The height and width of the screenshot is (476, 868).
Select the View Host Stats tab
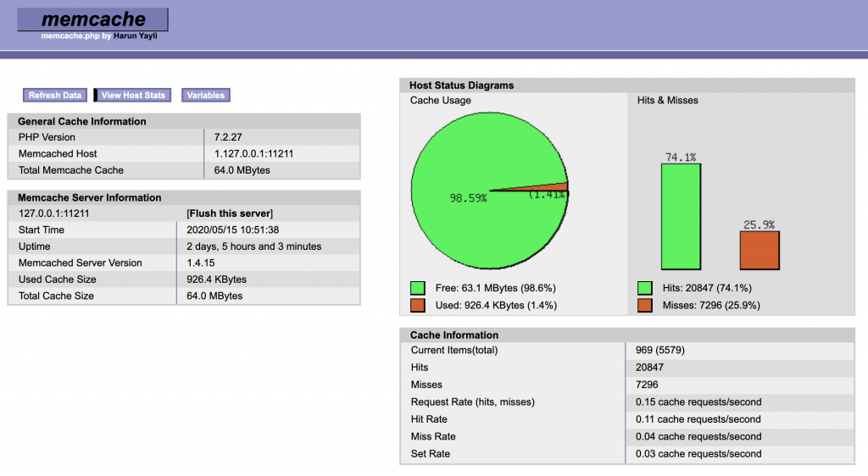pyautogui.click(x=133, y=95)
